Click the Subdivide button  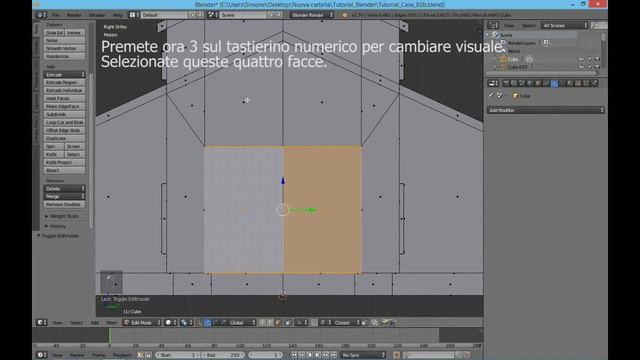64,114
